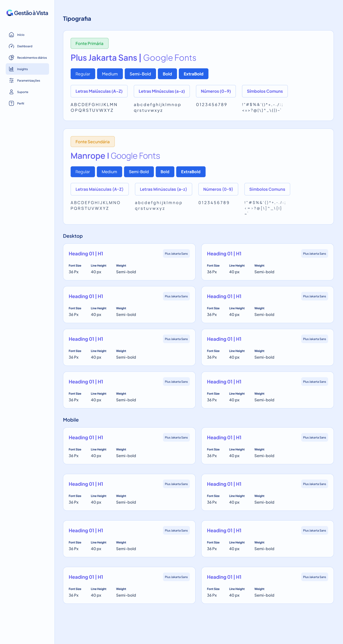Choose Medium weight under Plus Jakarta Sans
This screenshot has height=644, width=343.
110,74
